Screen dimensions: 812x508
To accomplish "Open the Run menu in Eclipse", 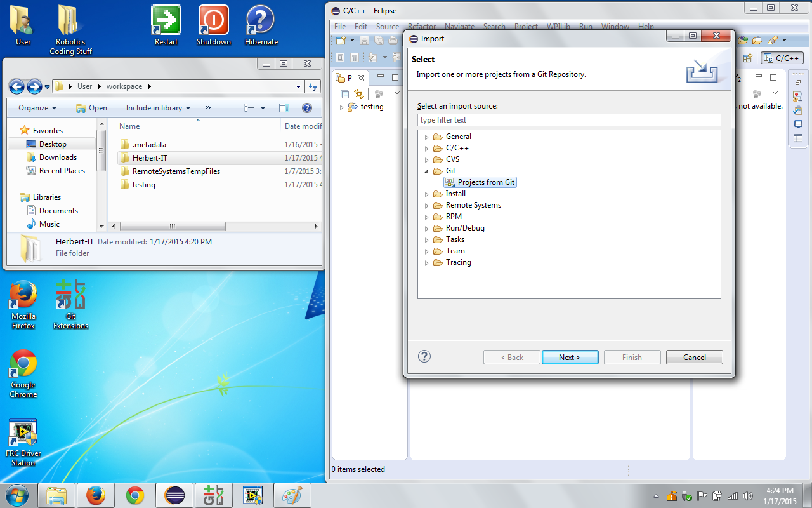I will tap(586, 27).
